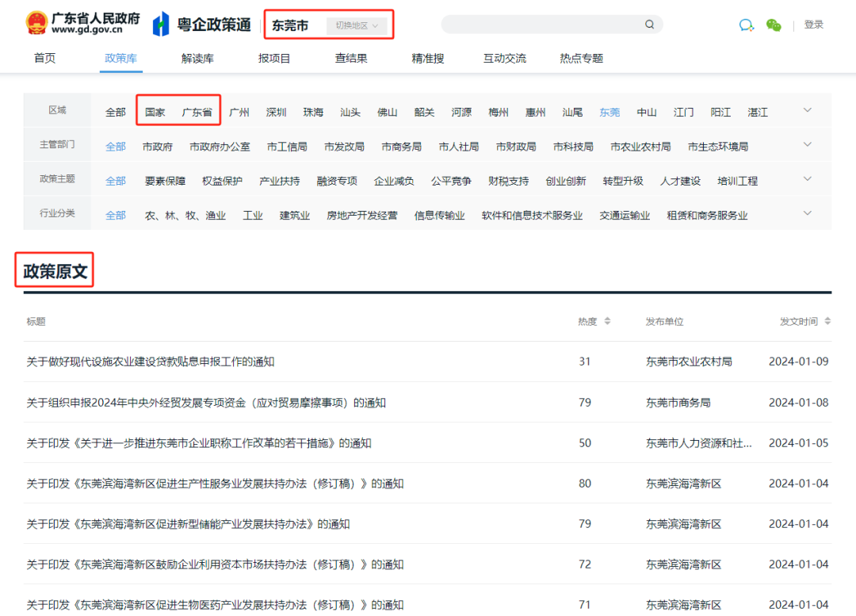Click the 粤企政策通 site logo
Image resolution: width=856 pixels, height=616 pixels.
tap(201, 23)
